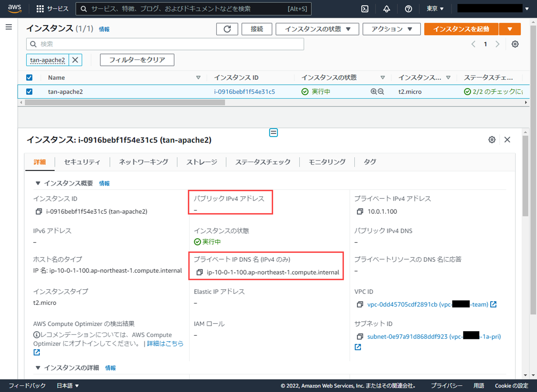
Task: Toggle the select-all header checkbox
Action: (29, 78)
